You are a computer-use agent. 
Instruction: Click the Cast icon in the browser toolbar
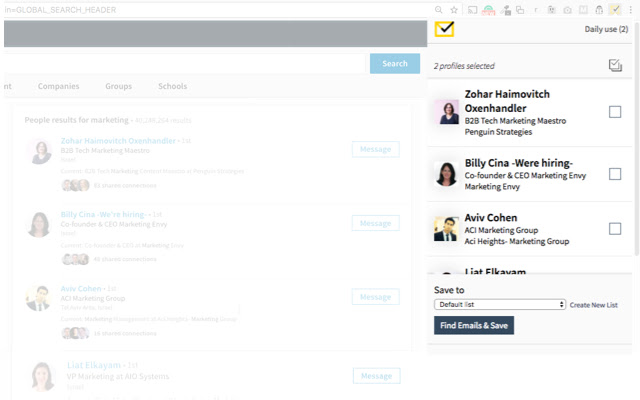coord(472,10)
